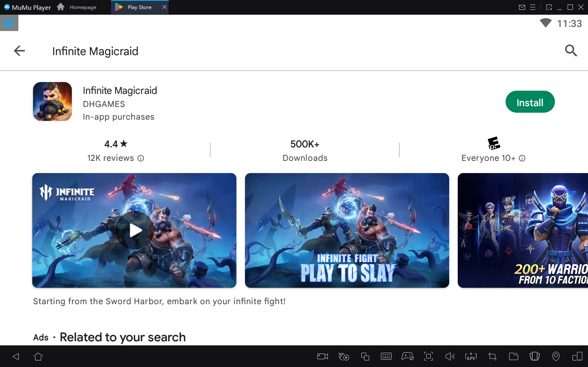Open the operation recorder macro tool
Image resolution: width=588 pixels, height=367 pixels.
tap(344, 356)
